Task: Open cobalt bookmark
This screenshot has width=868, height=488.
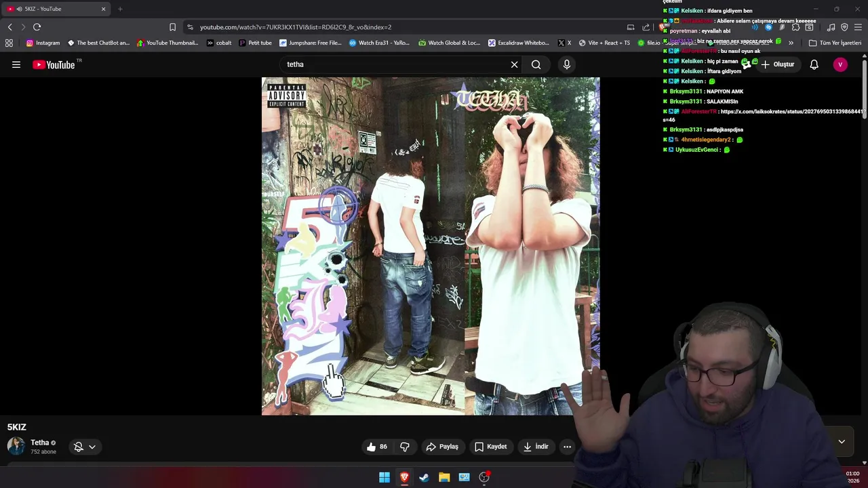Action: pyautogui.click(x=219, y=43)
